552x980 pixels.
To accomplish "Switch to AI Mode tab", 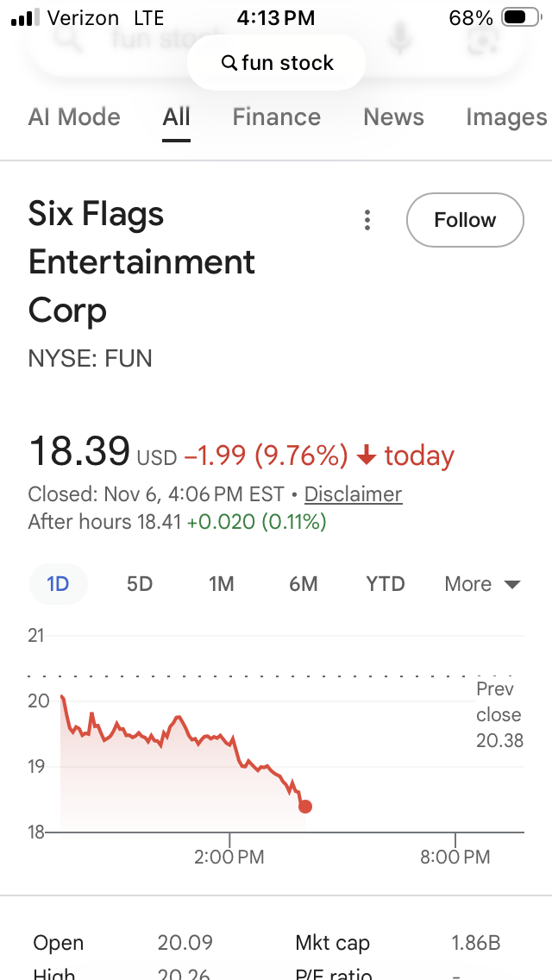I will click(x=74, y=117).
